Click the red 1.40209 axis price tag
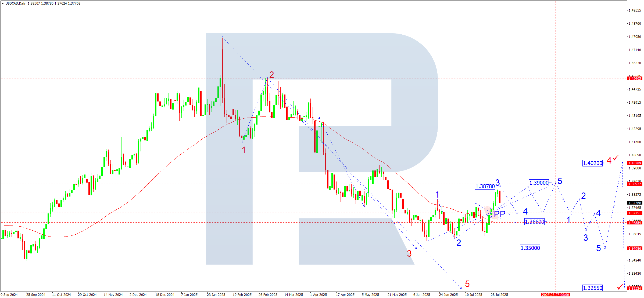The height and width of the screenshot is (298, 644). [635, 163]
